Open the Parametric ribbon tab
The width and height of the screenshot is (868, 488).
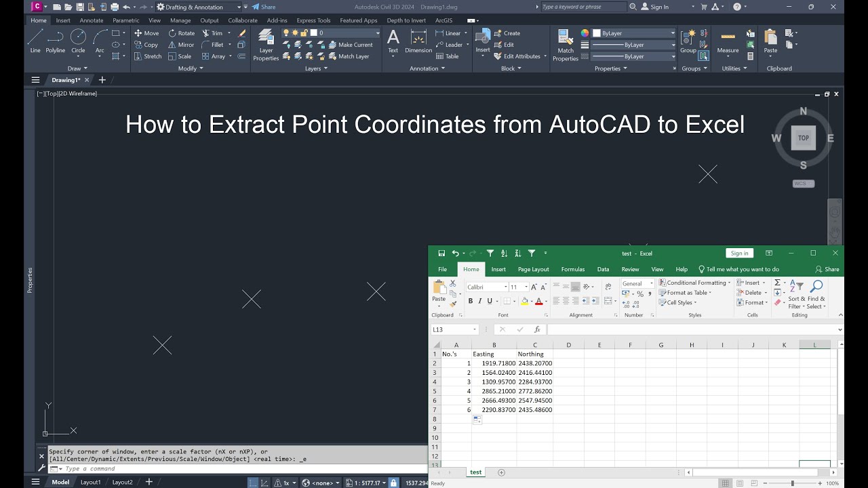(125, 20)
